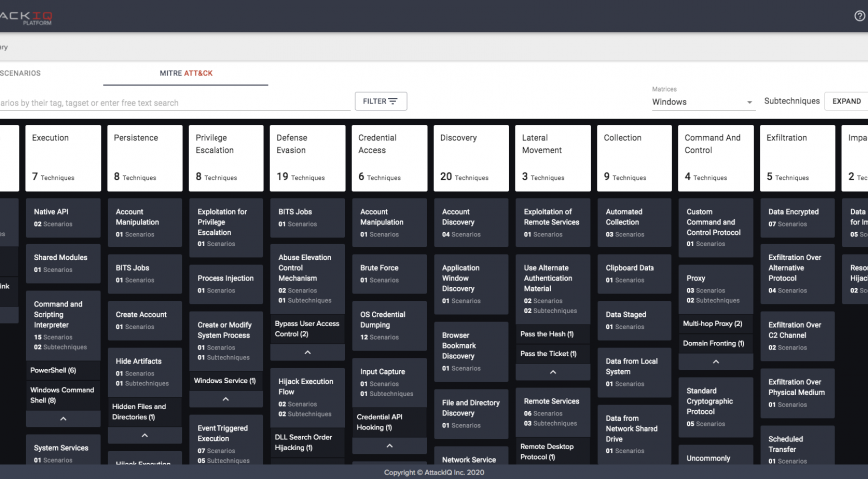Open the Domain Fronting (1) subtechnique
868x479 pixels.
coord(716,344)
